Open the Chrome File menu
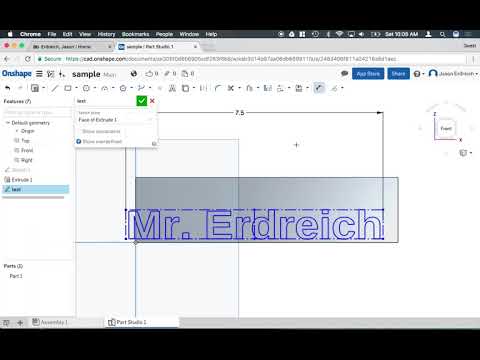Screen dimensions: 480x360 [52, 34]
